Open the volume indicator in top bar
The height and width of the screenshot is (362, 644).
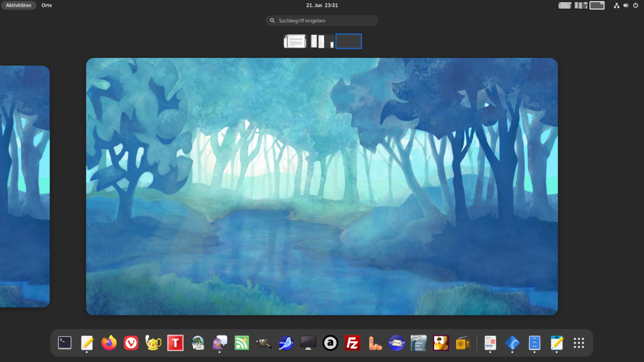pos(626,5)
